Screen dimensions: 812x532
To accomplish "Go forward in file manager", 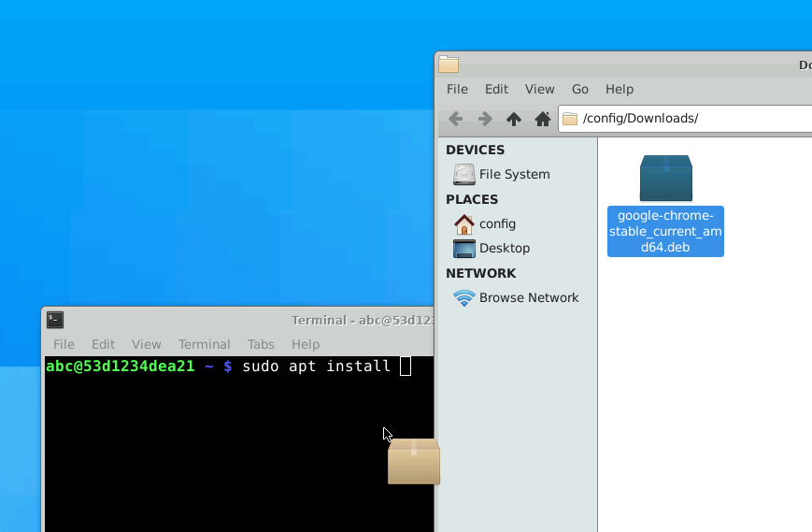I will point(485,119).
